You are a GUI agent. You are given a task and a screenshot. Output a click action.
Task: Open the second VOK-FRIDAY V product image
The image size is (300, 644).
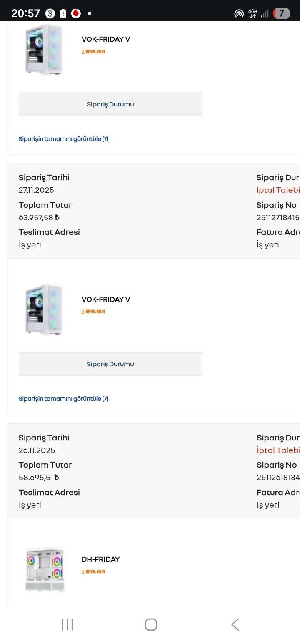point(44,309)
